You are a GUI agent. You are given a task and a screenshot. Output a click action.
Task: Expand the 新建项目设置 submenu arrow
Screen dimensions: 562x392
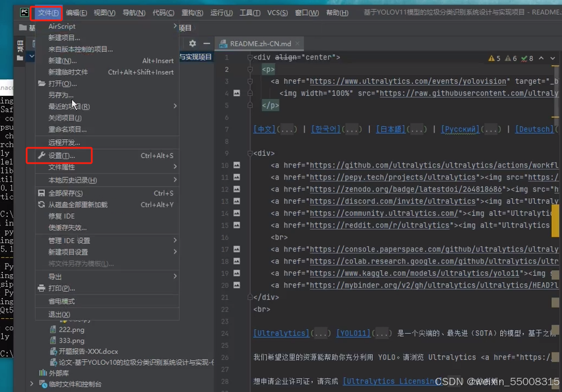[175, 252]
